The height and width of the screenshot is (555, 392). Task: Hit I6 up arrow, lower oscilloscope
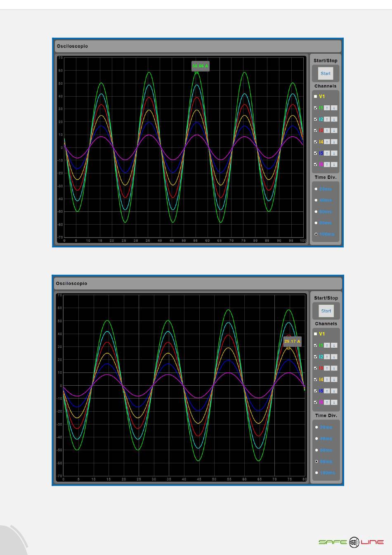(327, 402)
